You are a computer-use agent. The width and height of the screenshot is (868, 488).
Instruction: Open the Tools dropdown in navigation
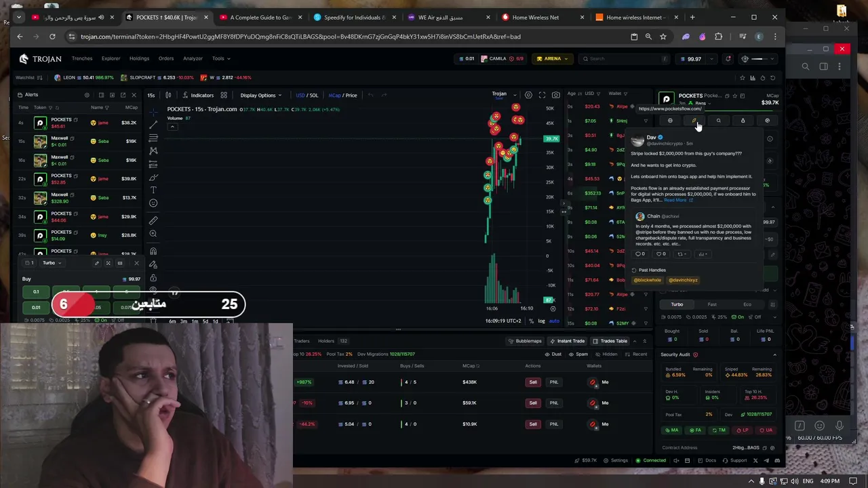click(x=221, y=58)
